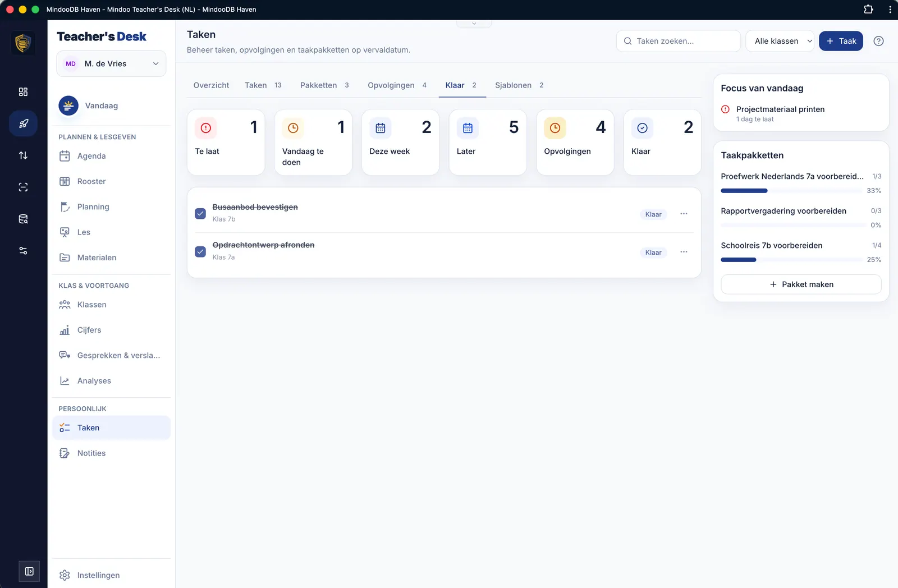
Task: Collapse the sidebar using the panel toggle icon
Action: tap(29, 571)
